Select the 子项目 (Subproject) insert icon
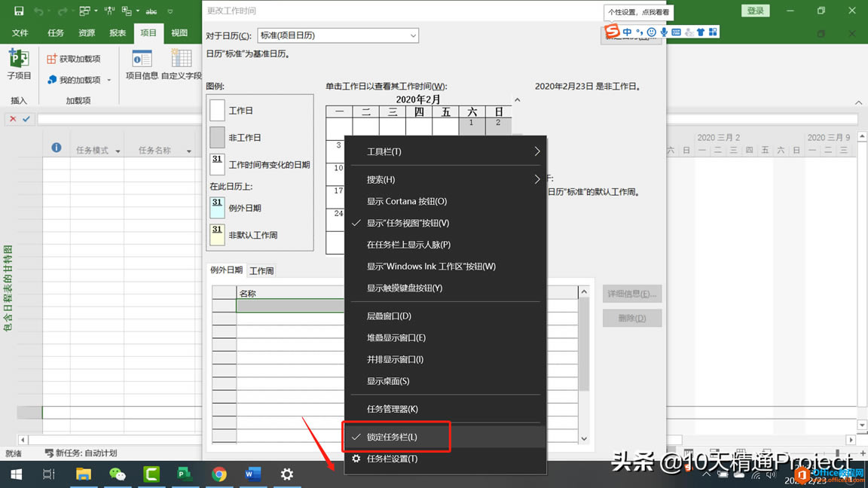Screen dimensions: 868x488 coord(18,64)
